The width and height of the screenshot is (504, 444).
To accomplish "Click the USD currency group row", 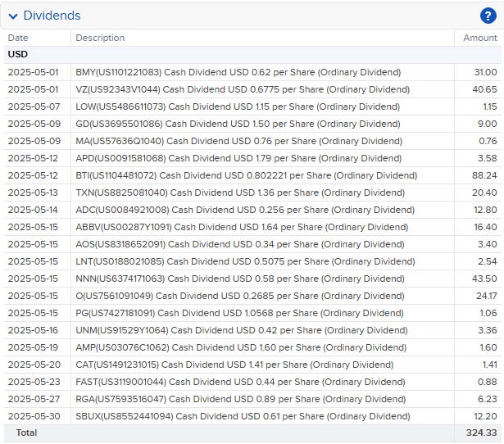I will [x=252, y=54].
